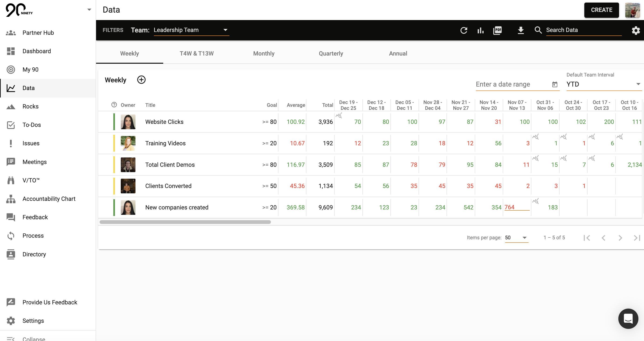Click the Website Clicks owner avatar
644x341 pixels.
tap(128, 122)
